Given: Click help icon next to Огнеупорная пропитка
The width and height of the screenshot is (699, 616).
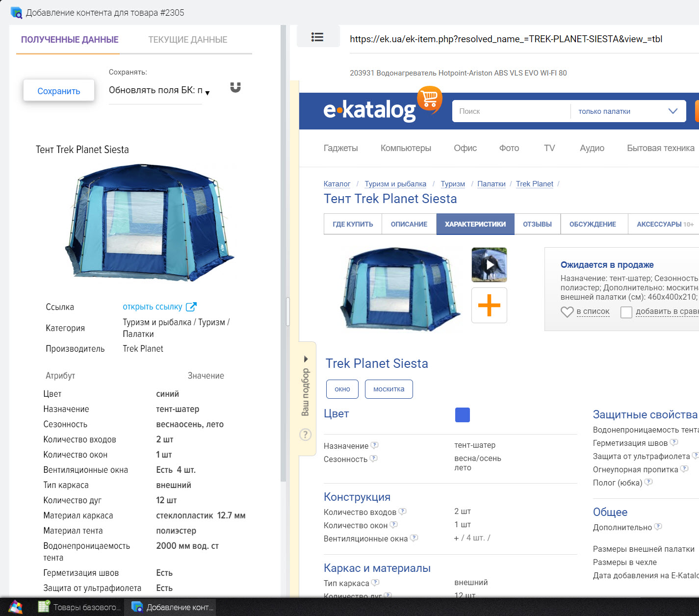Looking at the screenshot, I should [x=684, y=469].
